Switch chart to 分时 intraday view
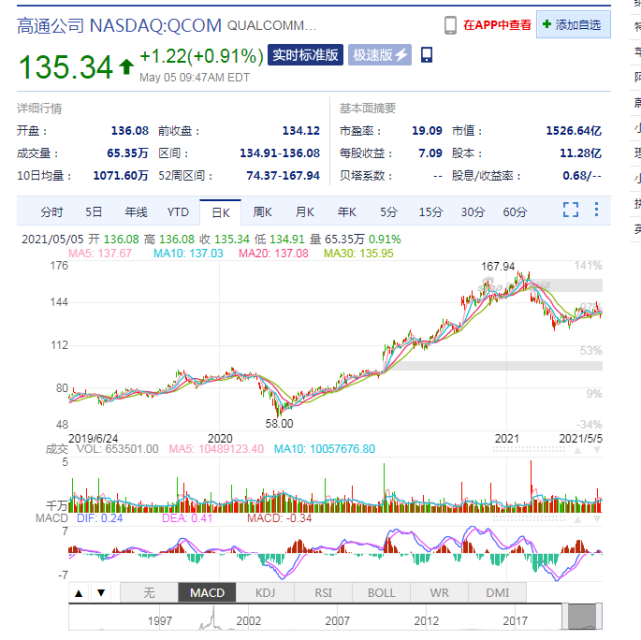641x640 pixels. click(52, 212)
